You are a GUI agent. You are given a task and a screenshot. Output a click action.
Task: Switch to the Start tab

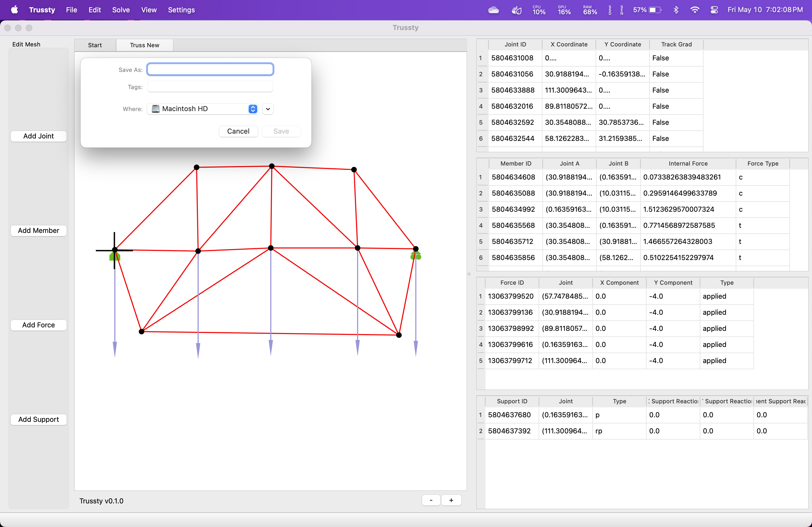click(95, 45)
